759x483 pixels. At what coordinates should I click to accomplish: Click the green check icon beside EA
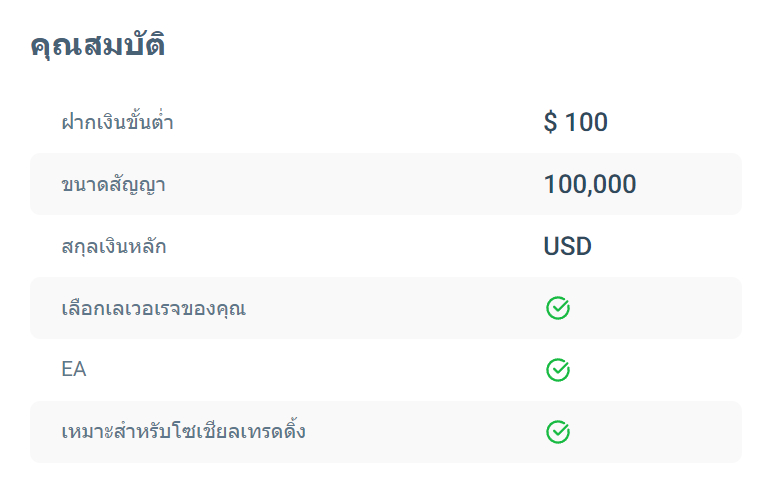click(x=558, y=370)
